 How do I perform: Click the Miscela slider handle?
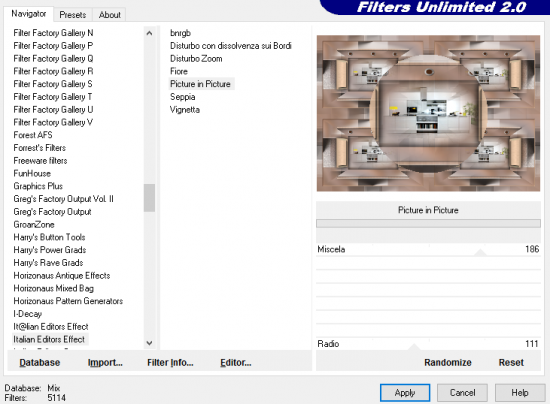pyautogui.click(x=480, y=252)
